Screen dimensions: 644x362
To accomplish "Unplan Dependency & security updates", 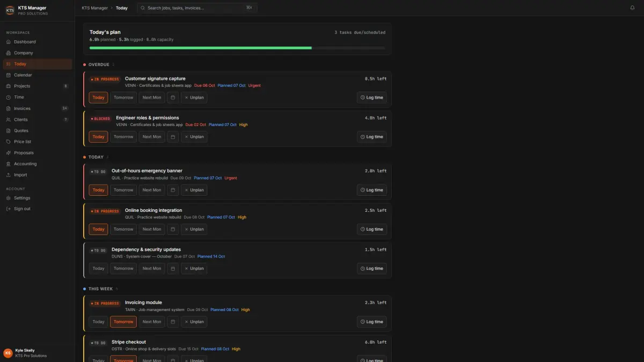I will pos(194,268).
